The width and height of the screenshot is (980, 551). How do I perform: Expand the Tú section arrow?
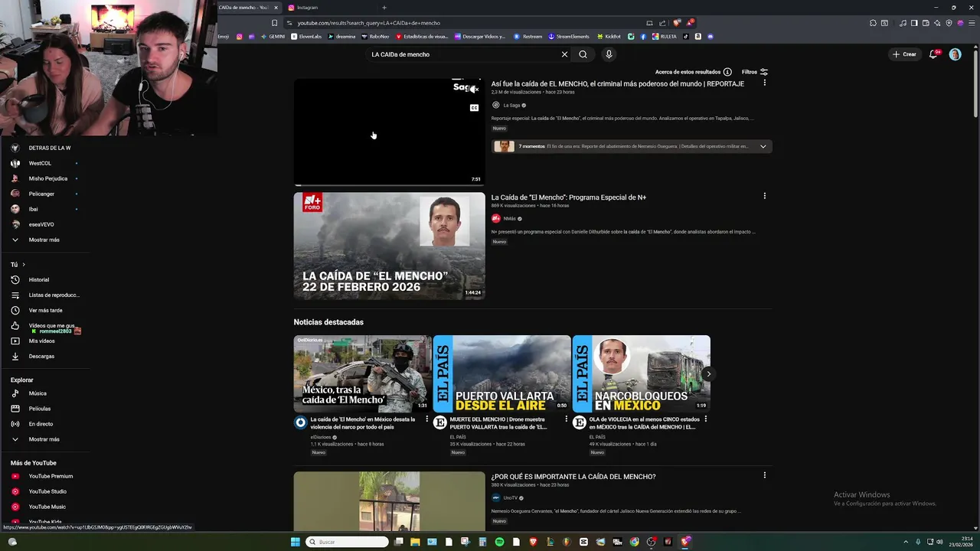pos(24,264)
